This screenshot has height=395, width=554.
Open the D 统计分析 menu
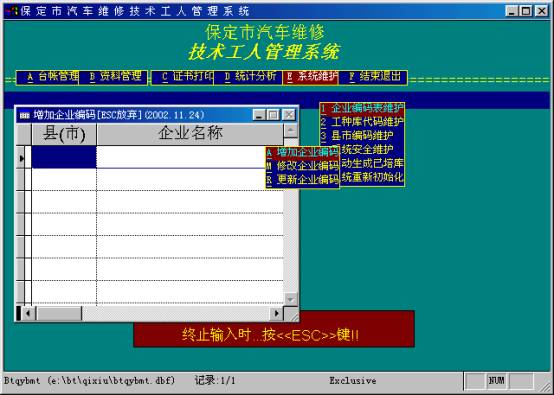[248, 77]
